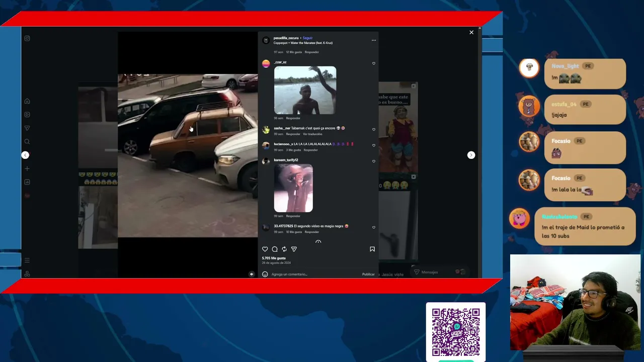Like lucianooo._s's comment

click(x=373, y=145)
